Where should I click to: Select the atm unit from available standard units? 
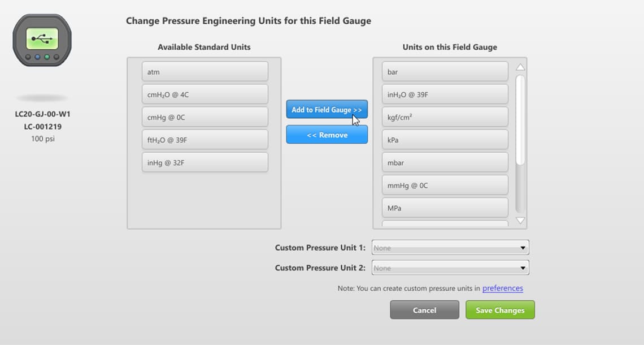click(204, 71)
